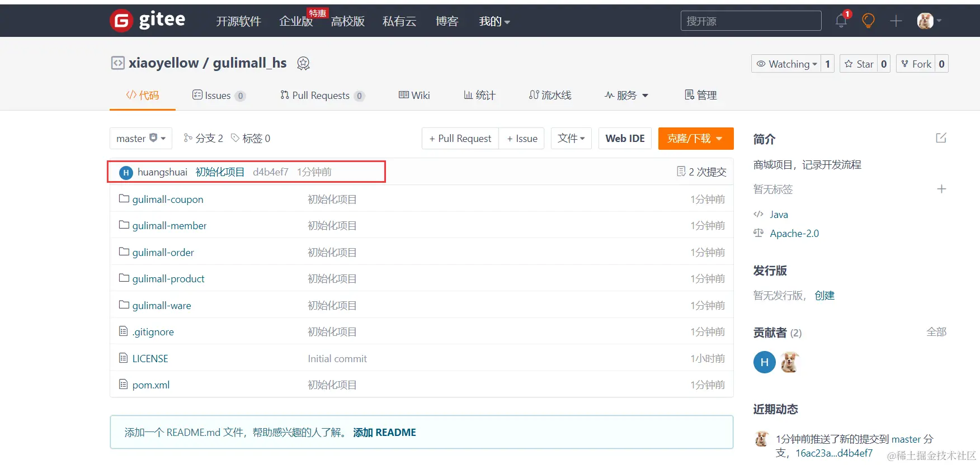
Task: Open the Pull Requests tab
Action: pos(322,95)
